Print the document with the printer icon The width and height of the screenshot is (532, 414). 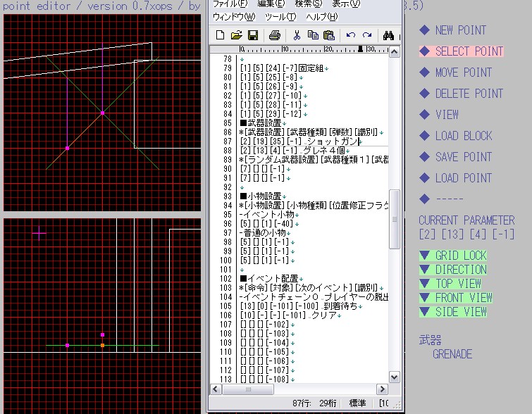coord(275,35)
